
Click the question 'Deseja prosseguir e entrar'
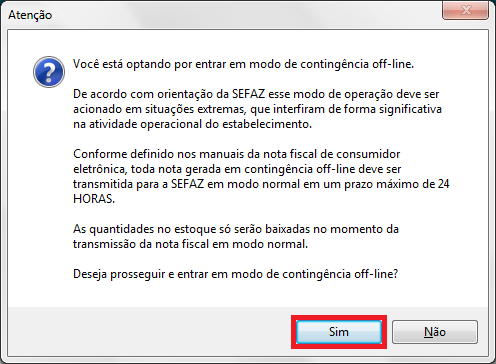point(236,274)
